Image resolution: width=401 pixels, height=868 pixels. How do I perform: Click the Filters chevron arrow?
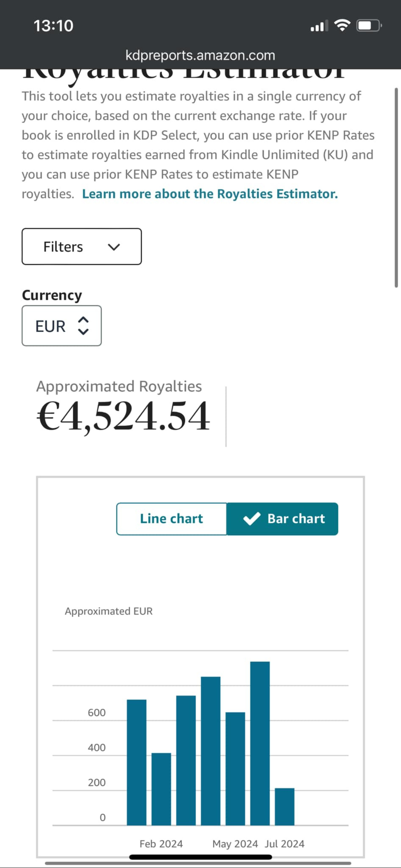click(x=114, y=247)
